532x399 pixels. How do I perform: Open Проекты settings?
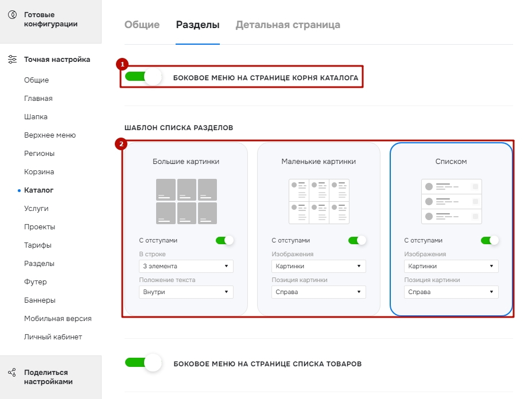tap(40, 227)
